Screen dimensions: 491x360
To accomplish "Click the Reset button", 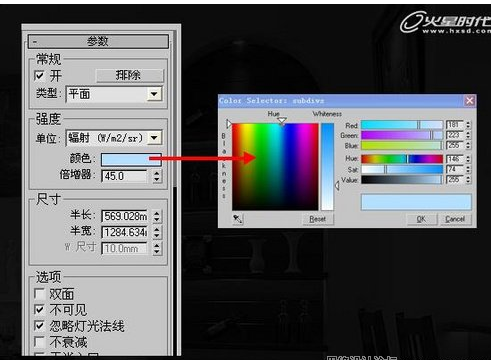I will coord(318,219).
